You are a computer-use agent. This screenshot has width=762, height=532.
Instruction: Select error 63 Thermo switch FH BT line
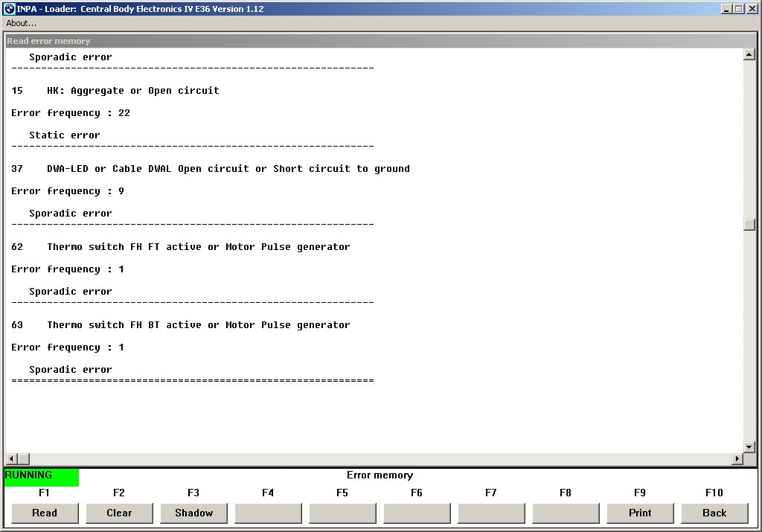click(x=181, y=325)
